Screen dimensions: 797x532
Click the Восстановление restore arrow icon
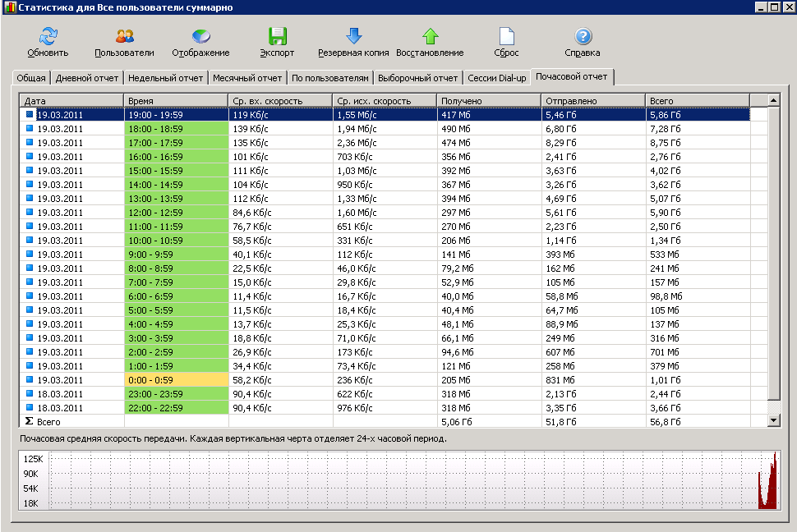tap(430, 37)
